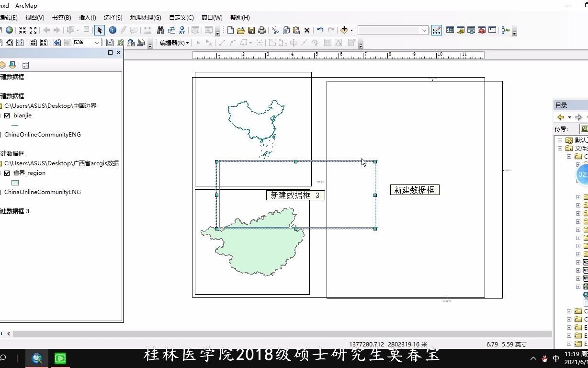Select the Identify tool
The image size is (588, 368).
[113, 30]
